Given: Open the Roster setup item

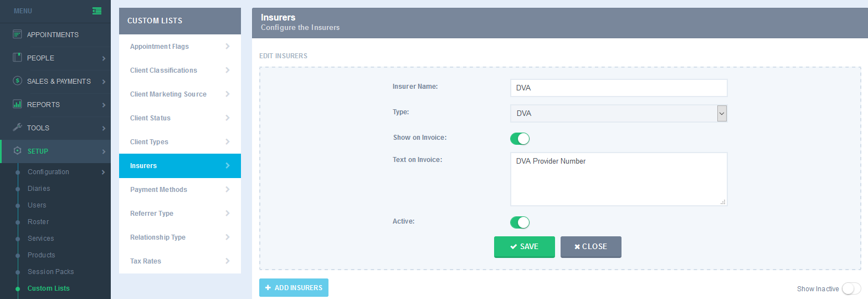Looking at the screenshot, I should [x=38, y=222].
